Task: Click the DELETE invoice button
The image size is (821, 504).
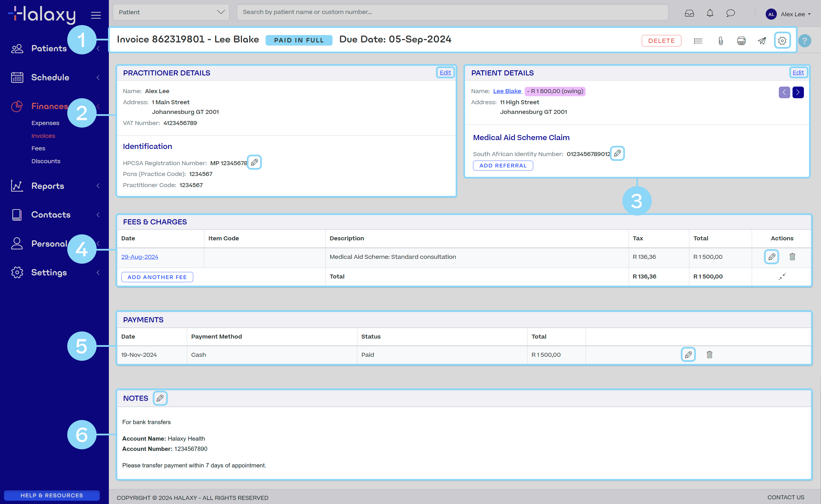Action: [661, 41]
